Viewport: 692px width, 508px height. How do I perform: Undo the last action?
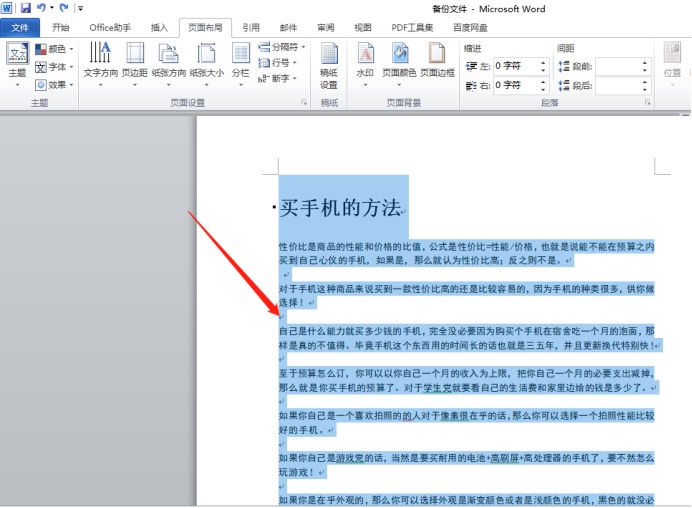(41, 8)
